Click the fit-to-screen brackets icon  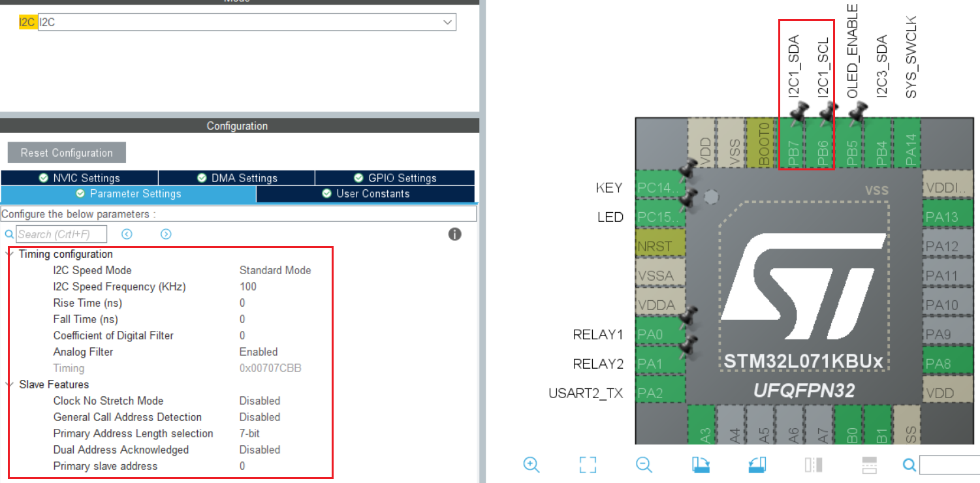point(588,465)
